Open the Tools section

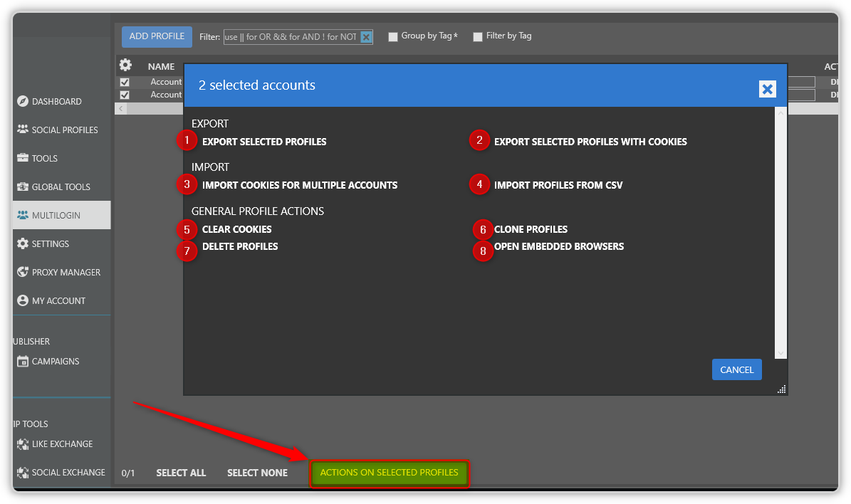43,158
